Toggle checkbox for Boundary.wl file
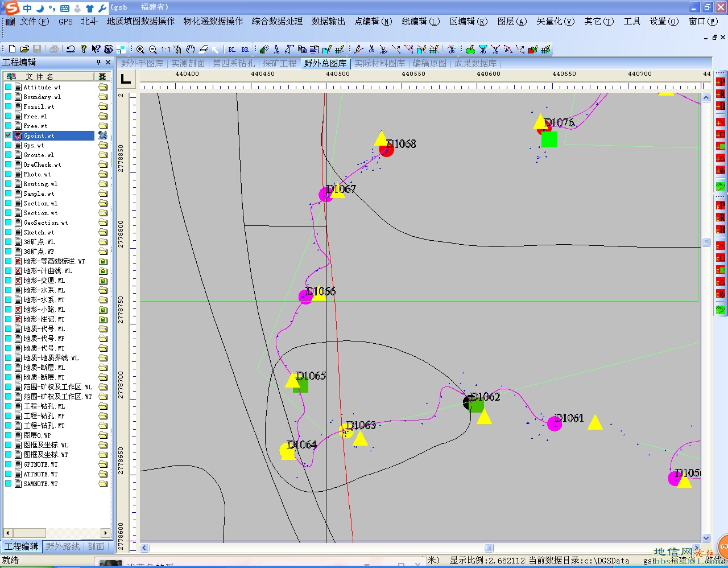Viewport: 728px width, 568px height. click(x=9, y=97)
